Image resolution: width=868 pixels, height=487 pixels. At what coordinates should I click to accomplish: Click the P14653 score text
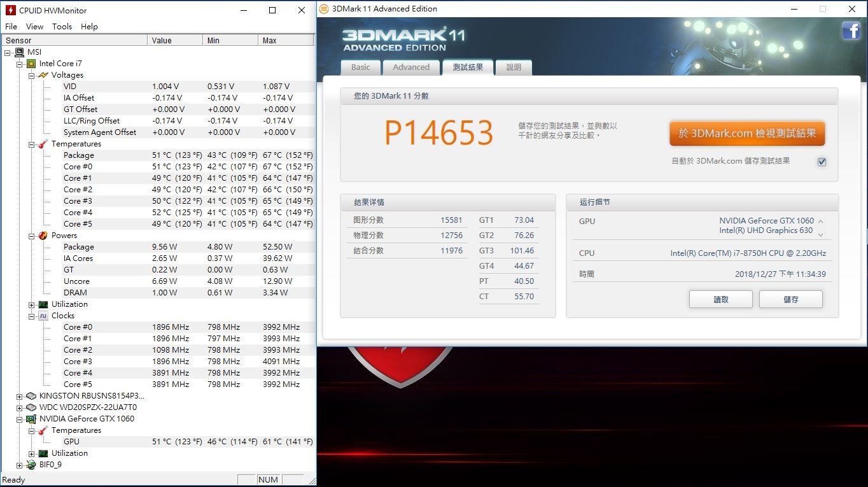point(439,133)
